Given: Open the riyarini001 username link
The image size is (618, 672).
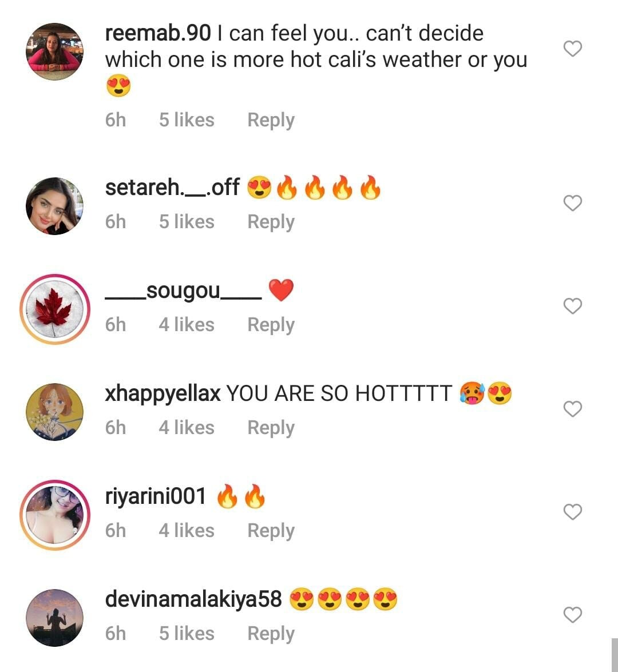Looking at the screenshot, I should tap(155, 496).
